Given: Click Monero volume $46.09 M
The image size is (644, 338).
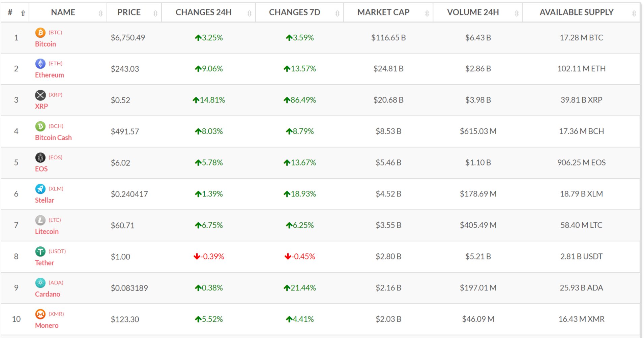Looking at the screenshot, I should (478, 319).
